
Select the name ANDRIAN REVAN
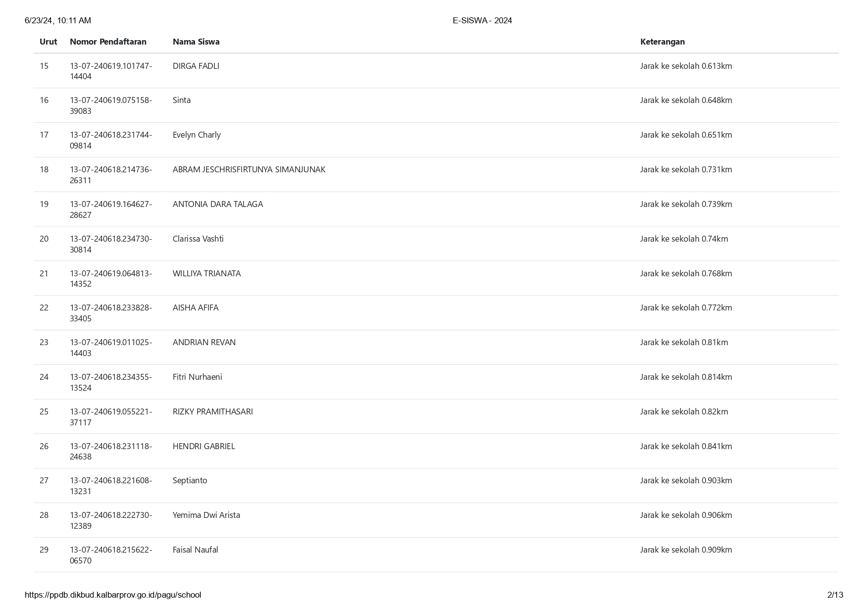click(204, 342)
